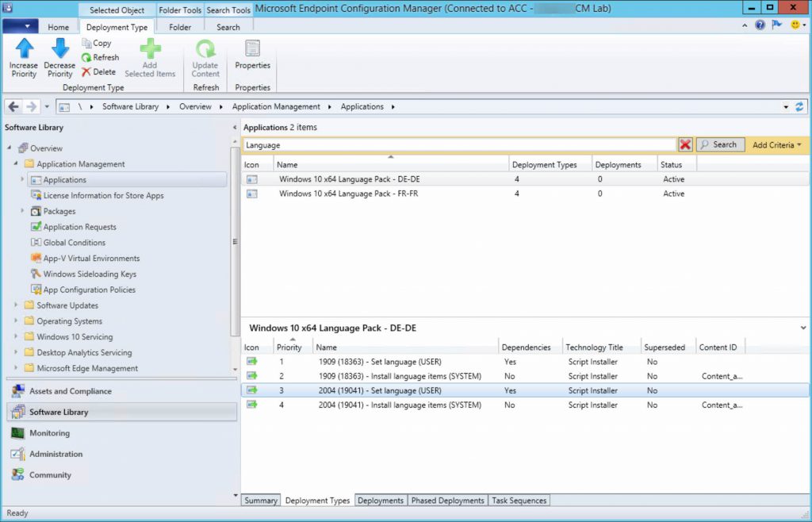This screenshot has height=522, width=812.
Task: Go back with the navigation arrow
Action: pos(13,106)
